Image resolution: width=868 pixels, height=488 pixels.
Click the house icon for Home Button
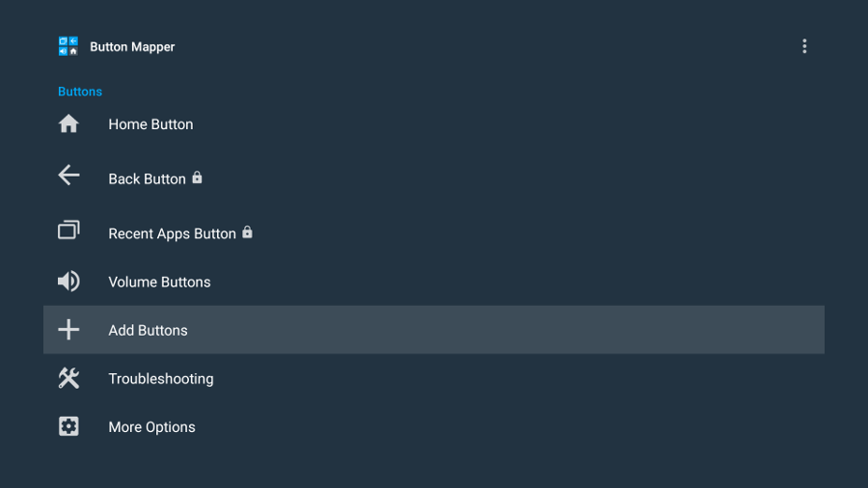[x=68, y=123]
